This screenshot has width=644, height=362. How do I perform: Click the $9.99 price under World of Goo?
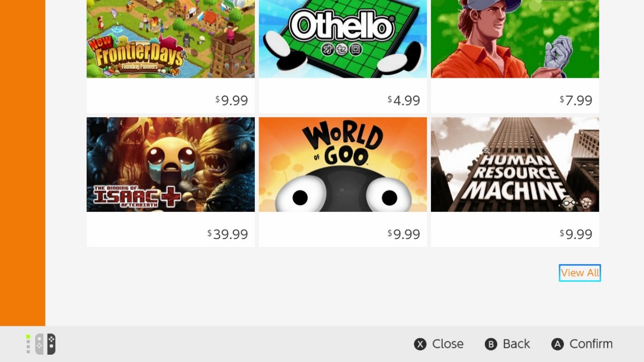(404, 234)
